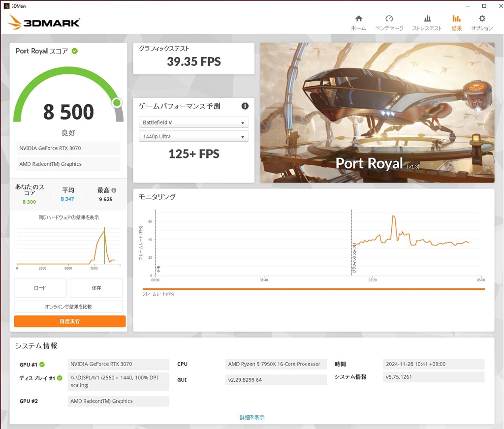Open the 1440p Ultra resolution dropdown

click(193, 136)
